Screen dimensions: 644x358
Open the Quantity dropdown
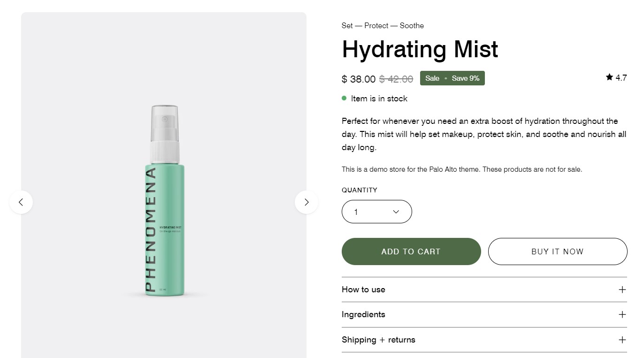(x=376, y=212)
